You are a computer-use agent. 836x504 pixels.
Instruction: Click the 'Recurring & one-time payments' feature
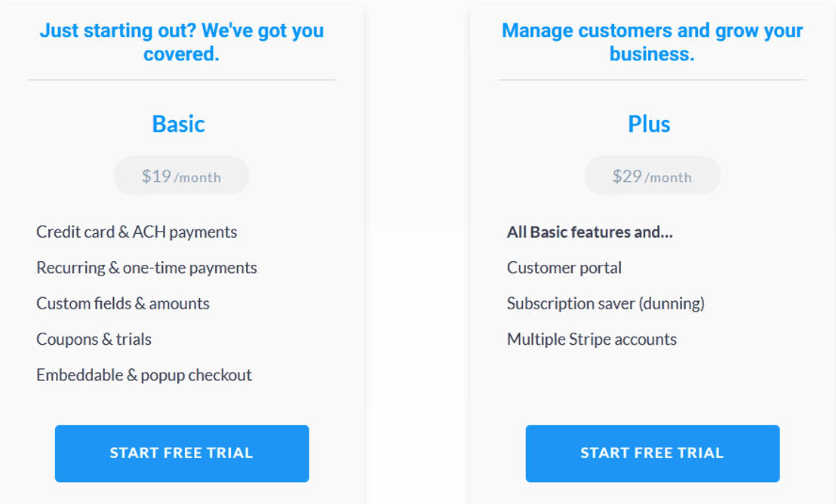tap(146, 268)
